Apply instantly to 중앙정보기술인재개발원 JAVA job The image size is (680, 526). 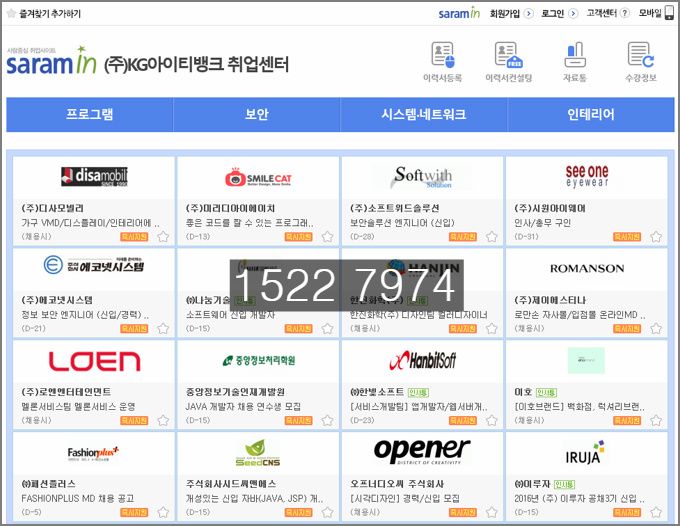(298, 421)
